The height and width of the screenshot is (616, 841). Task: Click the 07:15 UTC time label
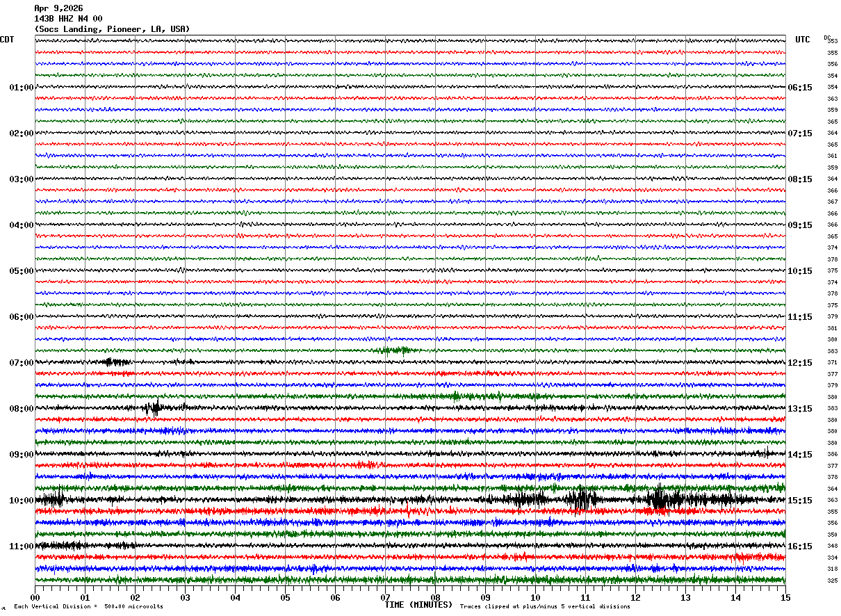click(x=800, y=133)
